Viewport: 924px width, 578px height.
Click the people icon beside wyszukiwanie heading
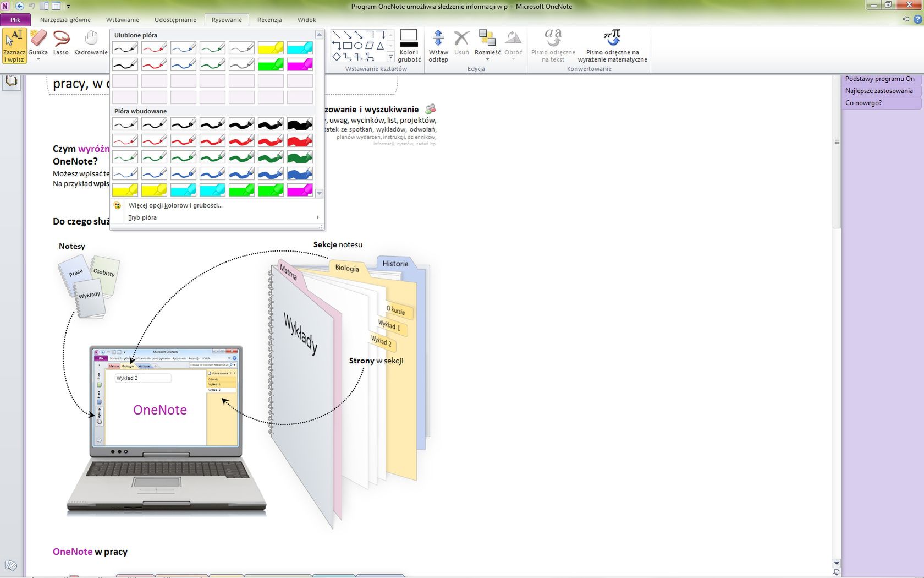pos(430,109)
